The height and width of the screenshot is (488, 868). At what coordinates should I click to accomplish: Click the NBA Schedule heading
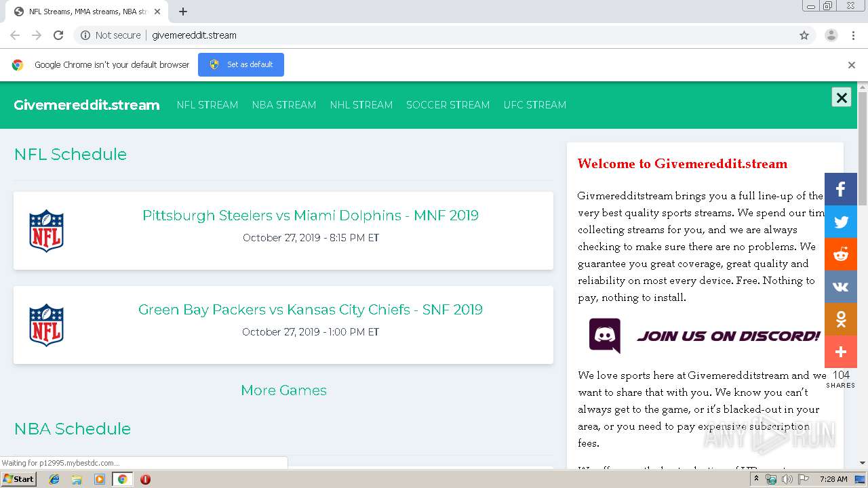[73, 429]
